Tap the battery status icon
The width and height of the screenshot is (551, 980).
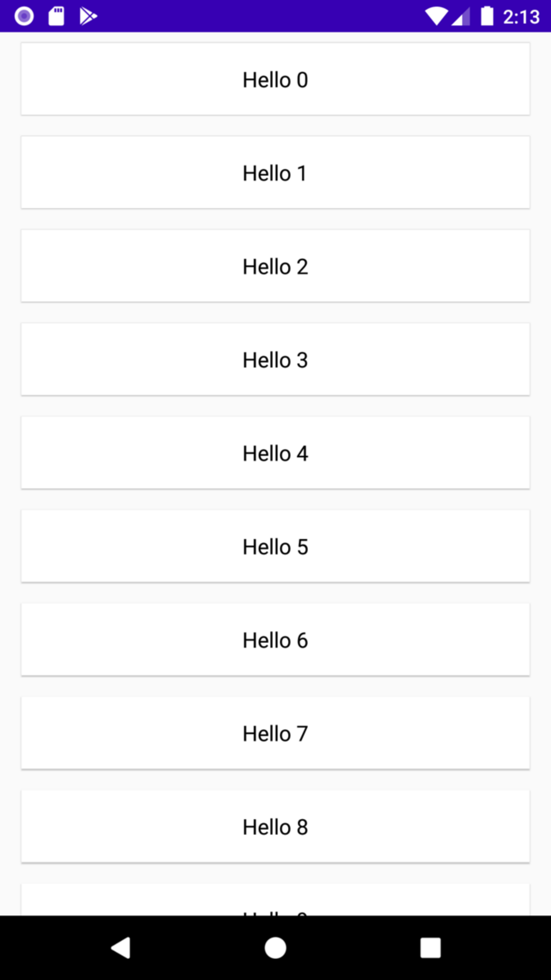(x=487, y=16)
